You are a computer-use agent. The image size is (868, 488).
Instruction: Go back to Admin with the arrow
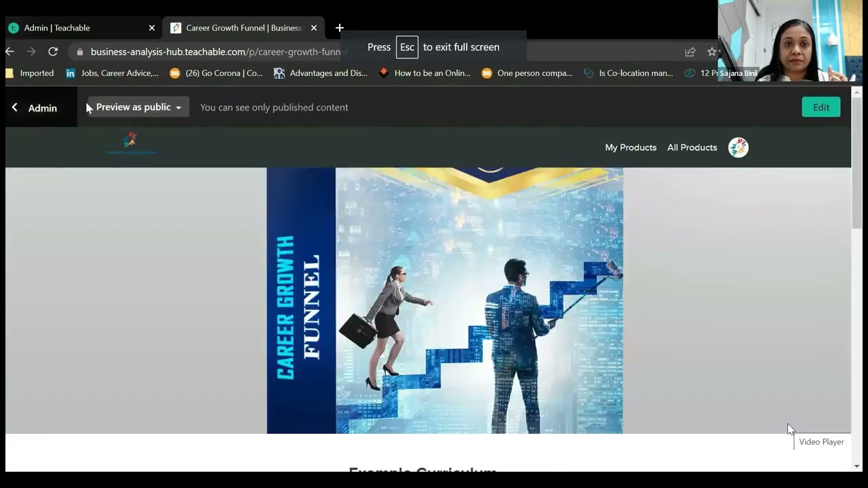14,108
